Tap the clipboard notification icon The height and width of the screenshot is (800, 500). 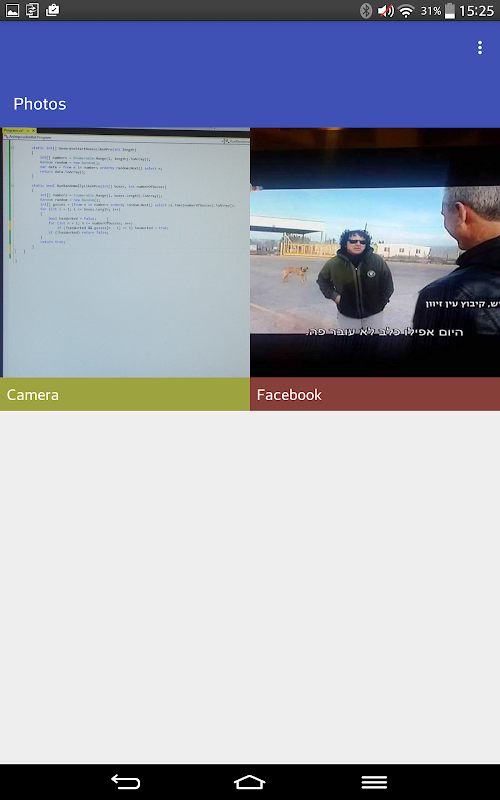[53, 10]
